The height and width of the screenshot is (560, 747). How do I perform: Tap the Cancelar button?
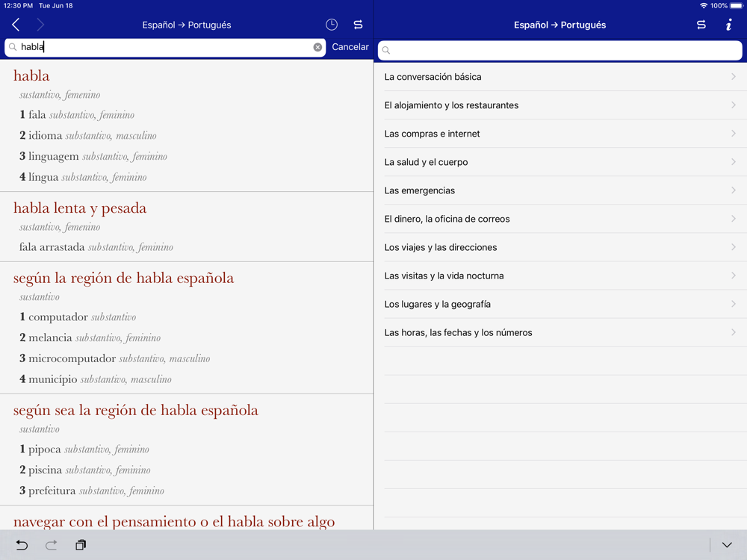(350, 47)
